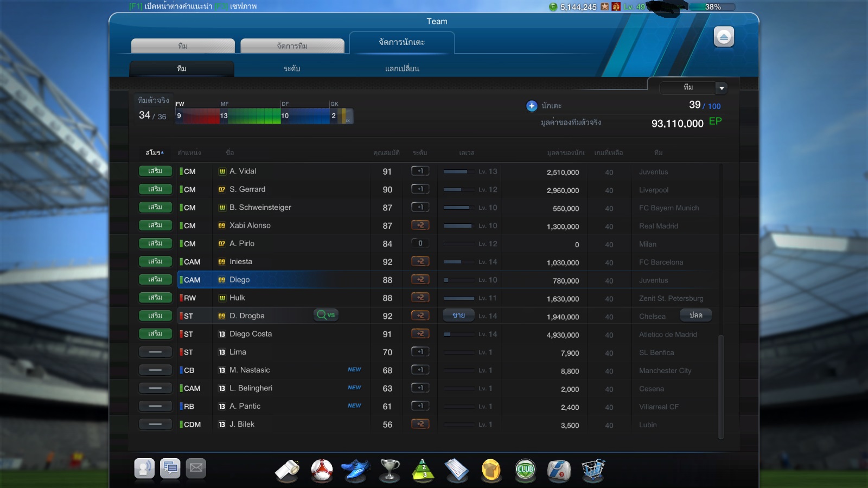Image resolution: width=868 pixels, height=488 pixels.
Task: Click the silver bag icon in bottom menu
Action: click(559, 470)
